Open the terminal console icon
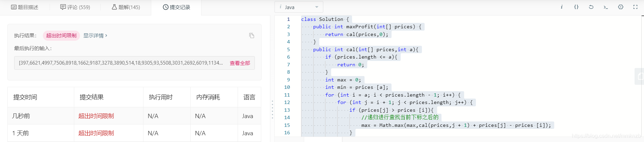 click(x=606, y=7)
